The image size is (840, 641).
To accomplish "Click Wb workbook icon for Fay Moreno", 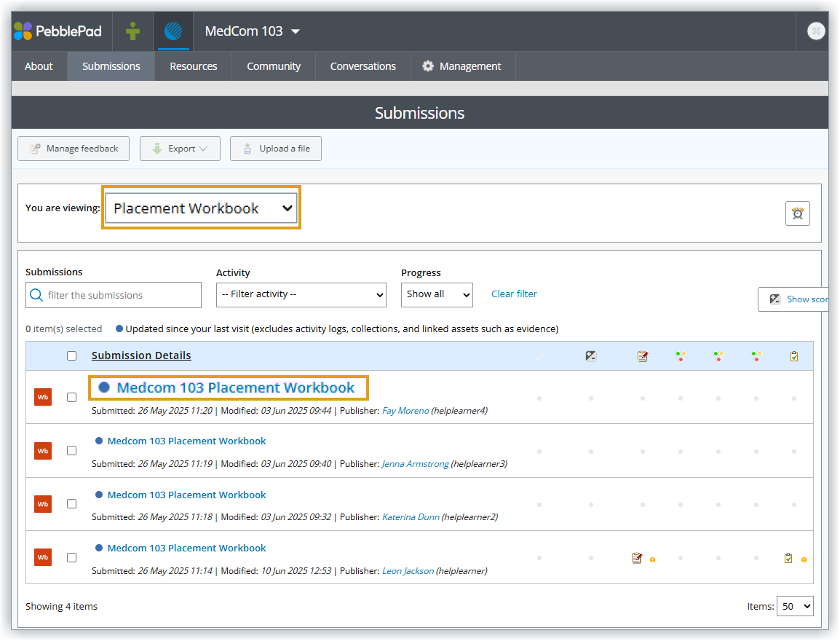I will tap(43, 397).
